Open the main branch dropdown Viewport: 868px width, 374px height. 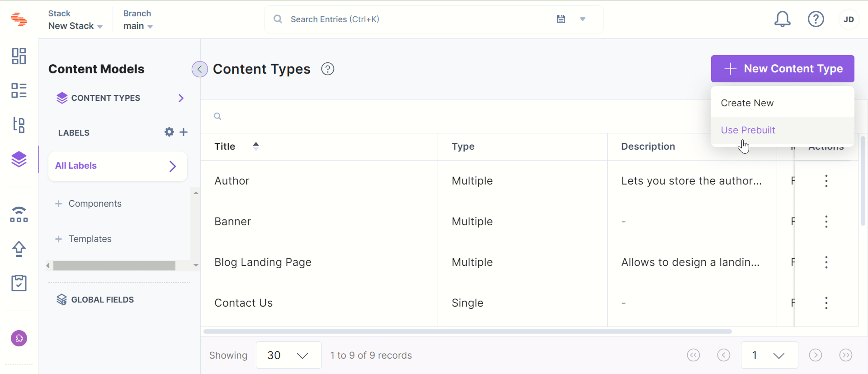tap(138, 26)
